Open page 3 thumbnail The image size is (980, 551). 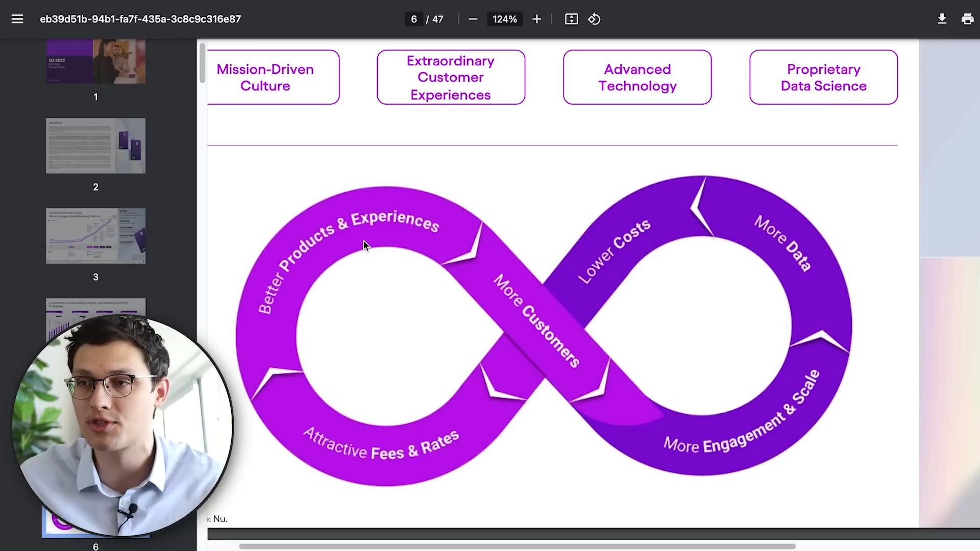95,236
